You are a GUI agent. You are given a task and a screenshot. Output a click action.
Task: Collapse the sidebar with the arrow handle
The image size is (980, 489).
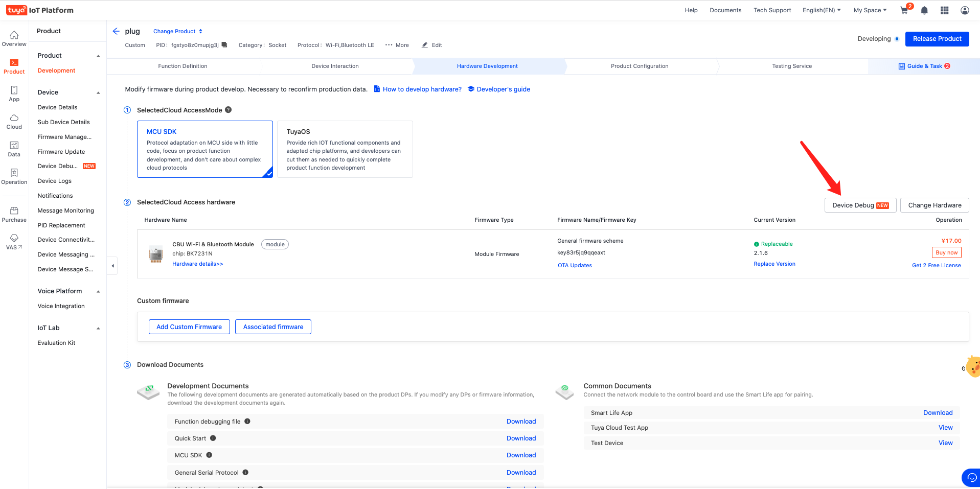click(x=112, y=266)
